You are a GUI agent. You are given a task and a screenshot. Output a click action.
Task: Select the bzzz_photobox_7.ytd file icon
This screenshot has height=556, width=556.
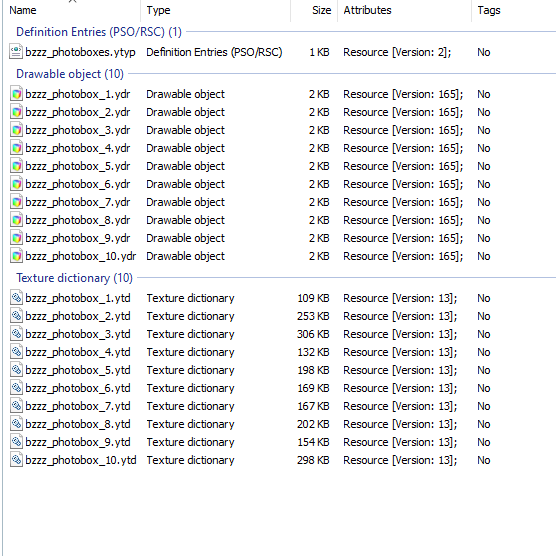coord(16,406)
